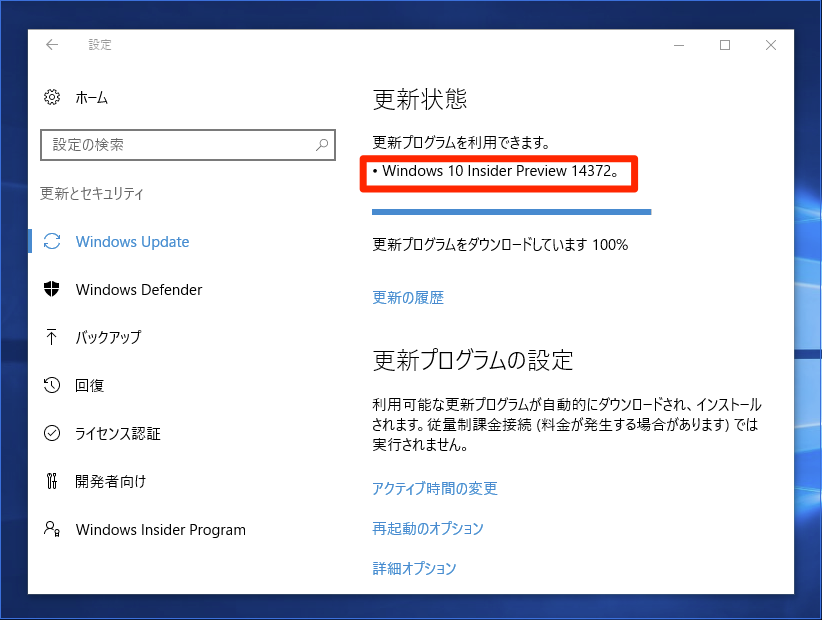Click the 設定の検索 search field
The height and width of the screenshot is (620, 822).
[188, 145]
